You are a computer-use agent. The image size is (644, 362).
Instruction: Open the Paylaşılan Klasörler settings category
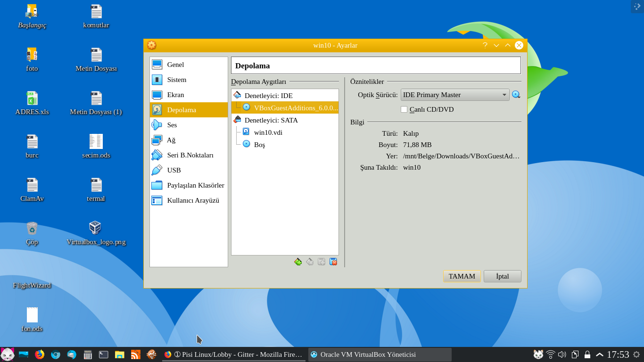(195, 185)
